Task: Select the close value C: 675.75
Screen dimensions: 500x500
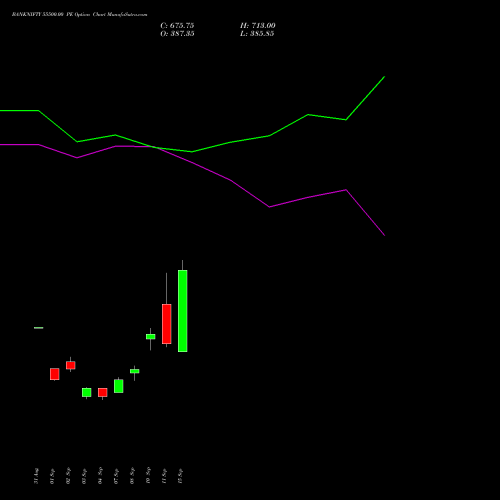Action: [177, 25]
